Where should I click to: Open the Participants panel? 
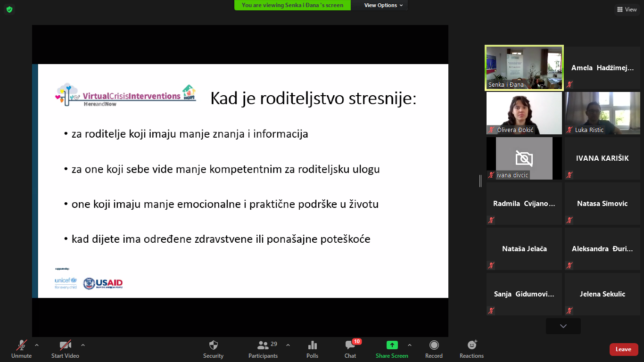pyautogui.click(x=263, y=349)
